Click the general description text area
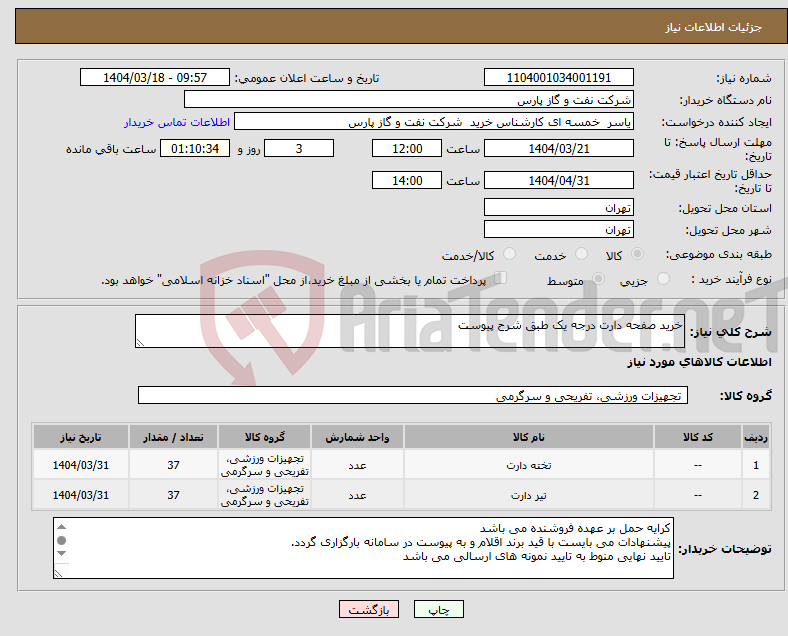Viewport: 788px width, 636px height. pyautogui.click(x=410, y=331)
